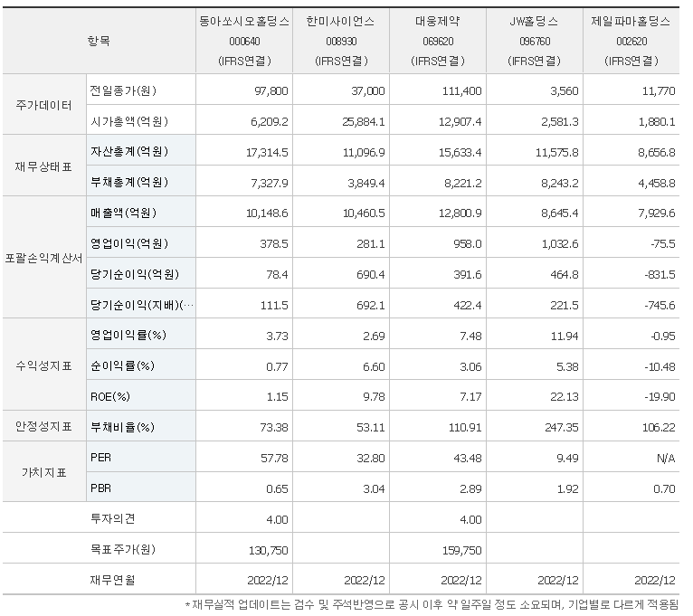693x616 pixels.
Task: Click the 제일파마홀딩스 column header
Action: 631,41
